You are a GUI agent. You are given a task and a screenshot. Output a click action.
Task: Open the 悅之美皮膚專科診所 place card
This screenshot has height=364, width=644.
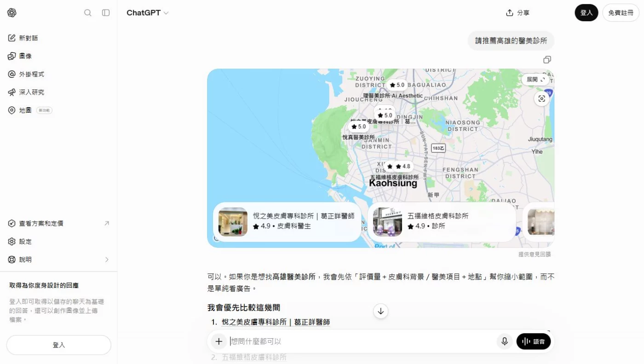pyautogui.click(x=287, y=222)
